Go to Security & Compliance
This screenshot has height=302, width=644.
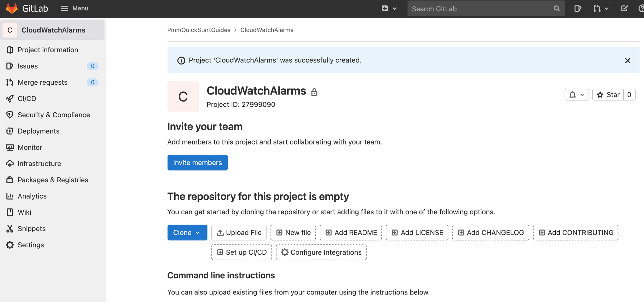tap(54, 115)
